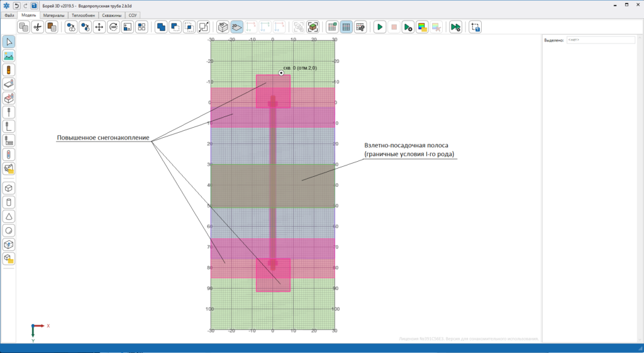Click the Redo arrow in title bar

(25, 6)
